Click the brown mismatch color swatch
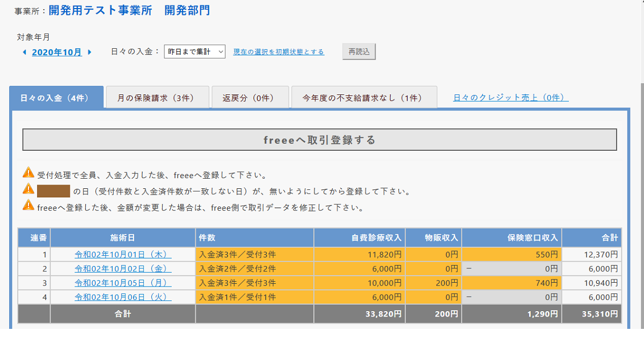The image size is (644, 338). (54, 191)
